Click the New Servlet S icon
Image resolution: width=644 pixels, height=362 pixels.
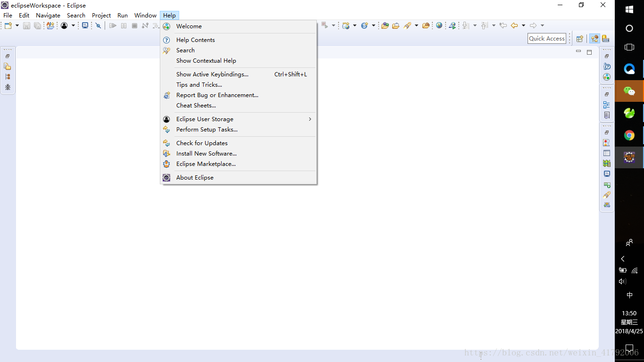tap(364, 25)
